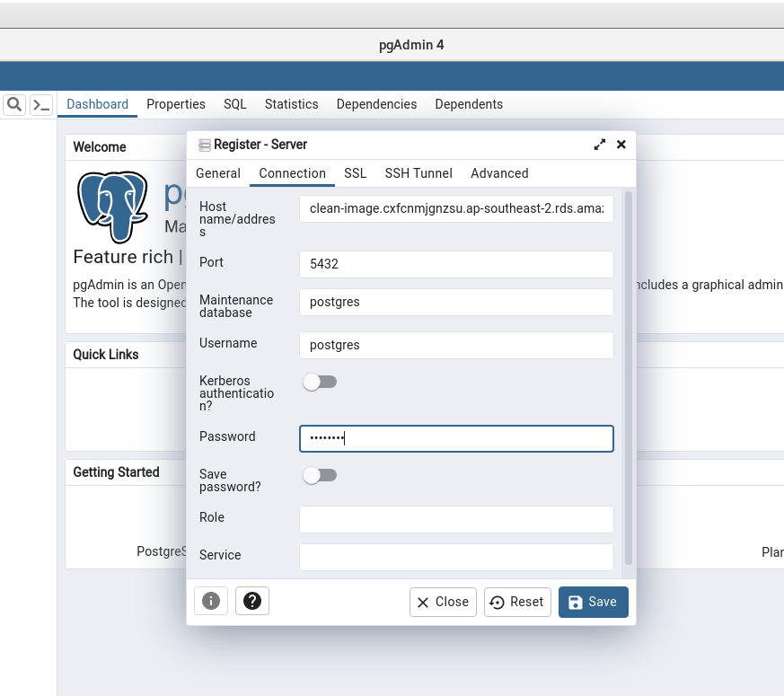
Task: Close dialog using the X icon
Action: pos(621,145)
